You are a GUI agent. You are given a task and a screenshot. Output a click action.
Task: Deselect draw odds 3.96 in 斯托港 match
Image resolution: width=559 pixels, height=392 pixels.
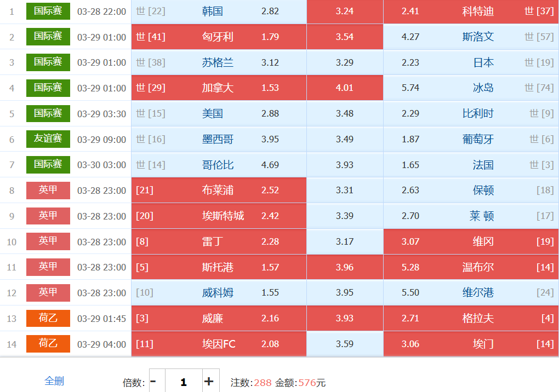345,267
